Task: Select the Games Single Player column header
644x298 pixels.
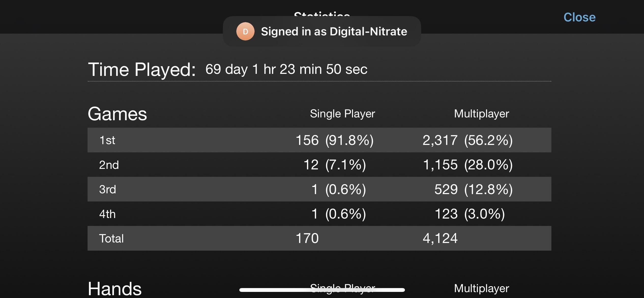Action: tap(342, 114)
